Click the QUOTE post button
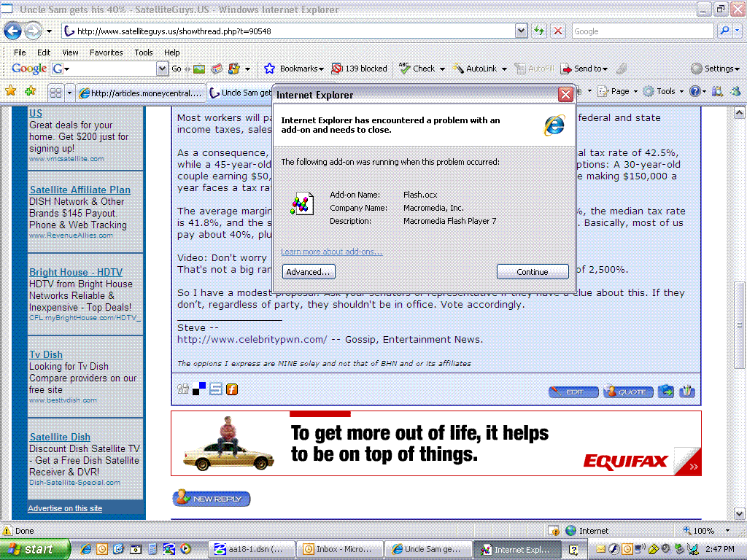Image resolution: width=747 pixels, height=560 pixels. pos(627,392)
